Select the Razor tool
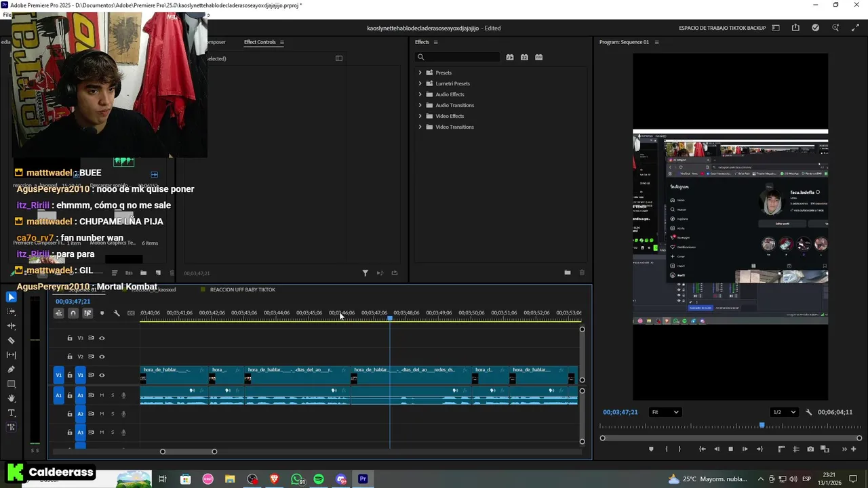 11,340
